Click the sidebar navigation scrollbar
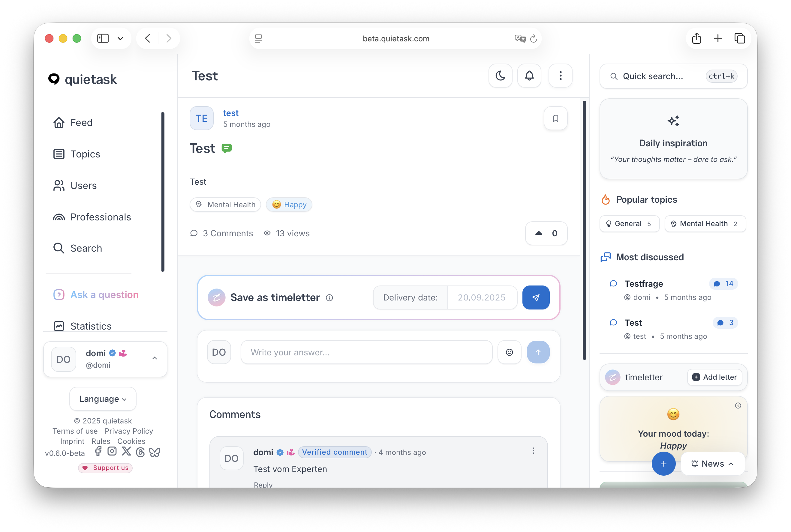The image size is (791, 532). (163, 192)
